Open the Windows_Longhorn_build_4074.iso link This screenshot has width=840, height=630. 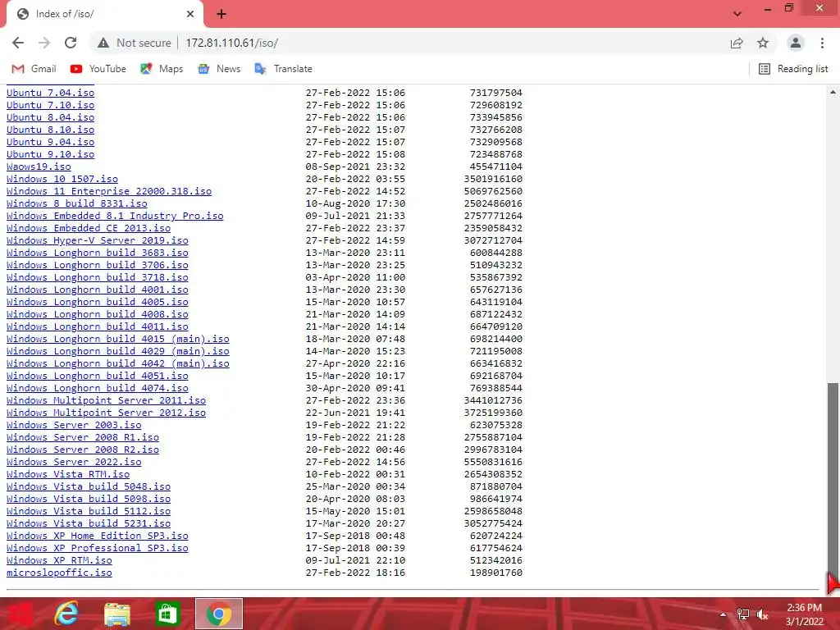pos(98,388)
